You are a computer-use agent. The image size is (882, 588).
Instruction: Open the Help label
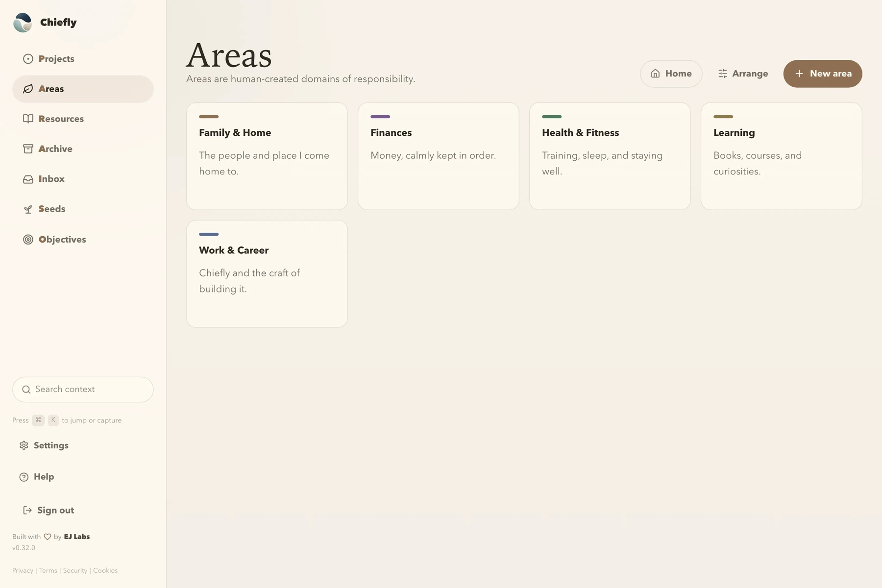pyautogui.click(x=44, y=477)
